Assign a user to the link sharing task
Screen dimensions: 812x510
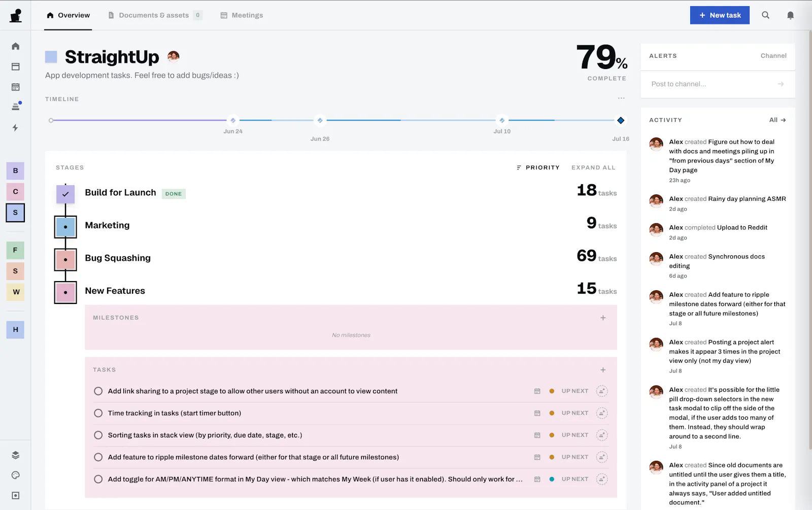pos(602,391)
